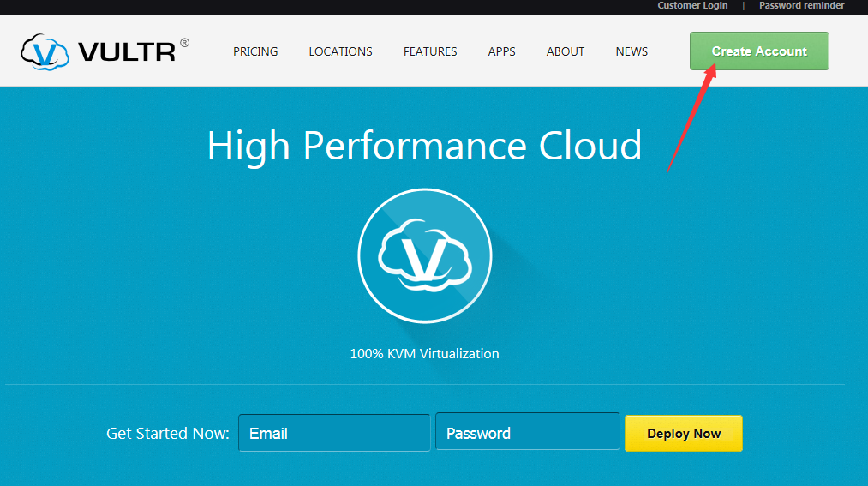The height and width of the screenshot is (486, 868).
Task: Open the Customer Login link
Action: pyautogui.click(x=692, y=6)
